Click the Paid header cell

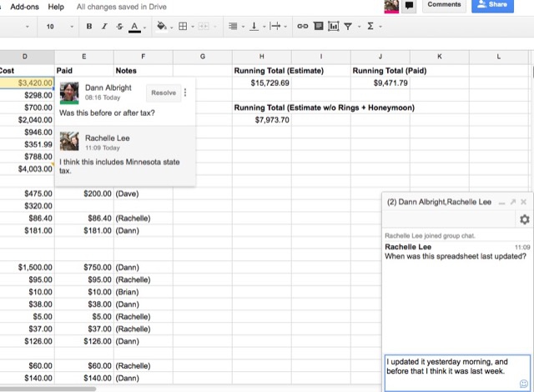click(84, 71)
